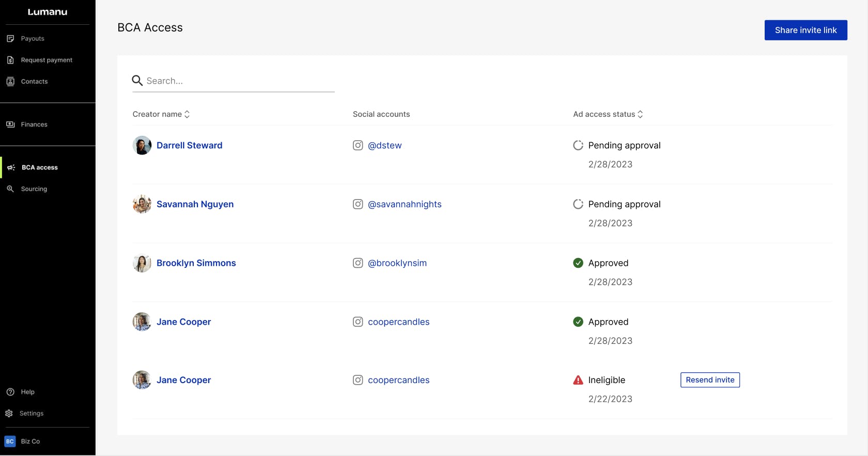Click Savannah Nguyen's avatar photo

click(142, 204)
